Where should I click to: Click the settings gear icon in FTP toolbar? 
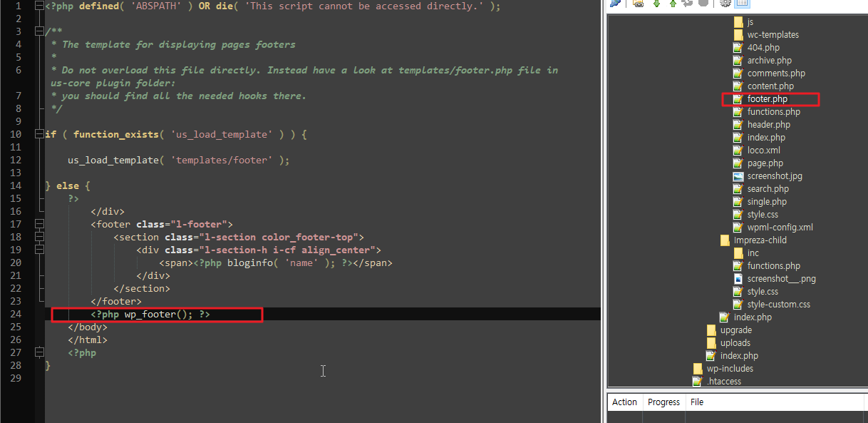725,4
